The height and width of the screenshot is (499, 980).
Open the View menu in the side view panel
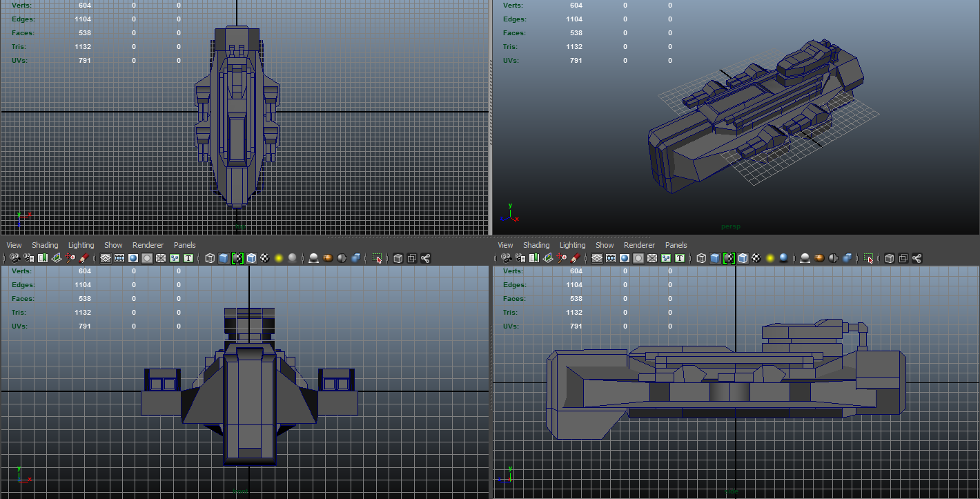coord(505,245)
